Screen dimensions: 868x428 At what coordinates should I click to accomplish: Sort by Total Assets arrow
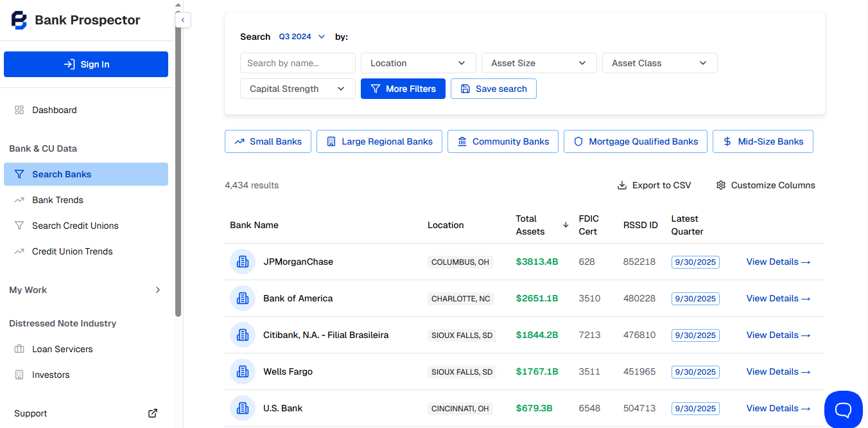coord(566,225)
